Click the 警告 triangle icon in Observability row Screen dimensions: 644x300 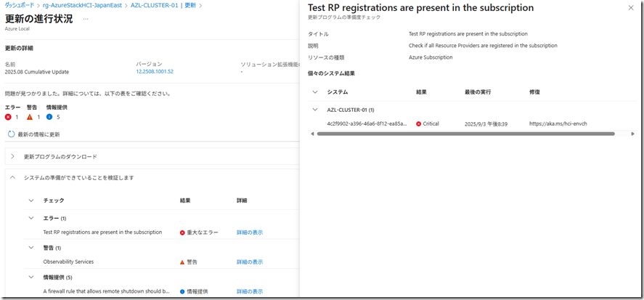click(x=182, y=262)
